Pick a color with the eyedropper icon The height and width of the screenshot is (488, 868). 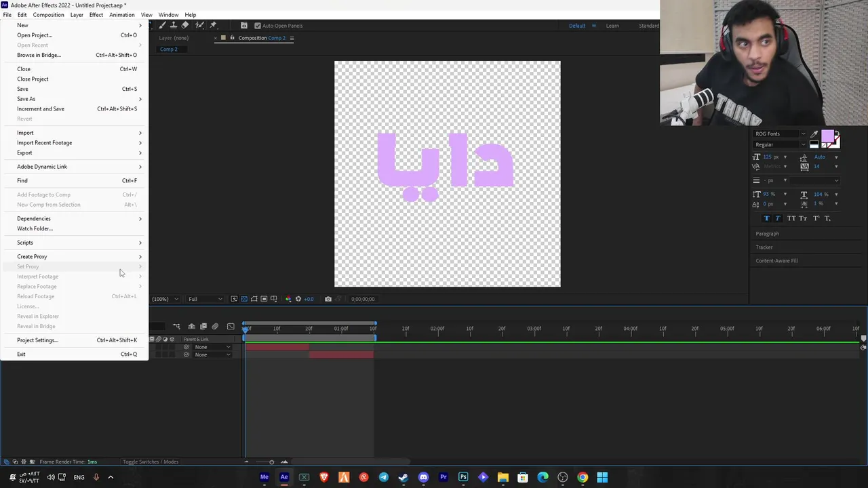[x=814, y=134]
